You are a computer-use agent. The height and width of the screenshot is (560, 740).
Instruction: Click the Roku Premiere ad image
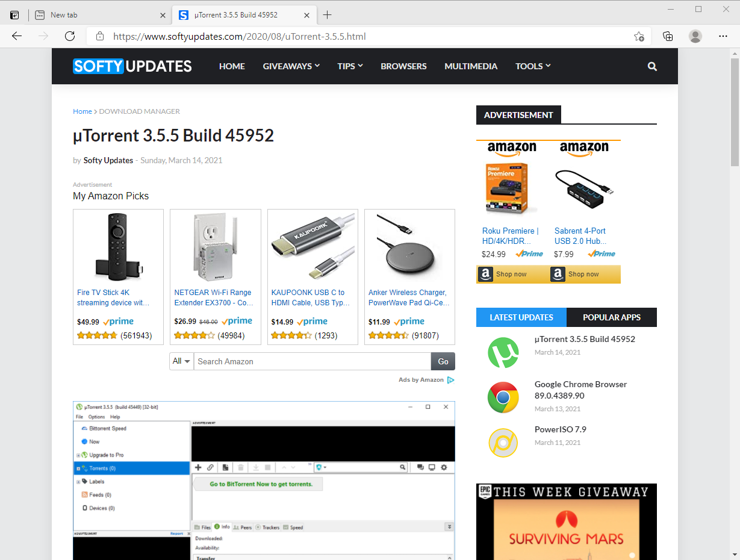pyautogui.click(x=507, y=188)
